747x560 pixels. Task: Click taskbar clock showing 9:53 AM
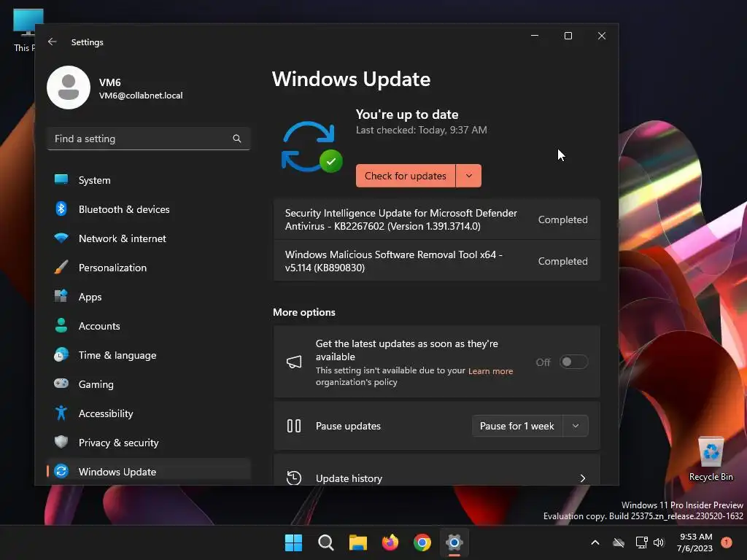(695, 542)
